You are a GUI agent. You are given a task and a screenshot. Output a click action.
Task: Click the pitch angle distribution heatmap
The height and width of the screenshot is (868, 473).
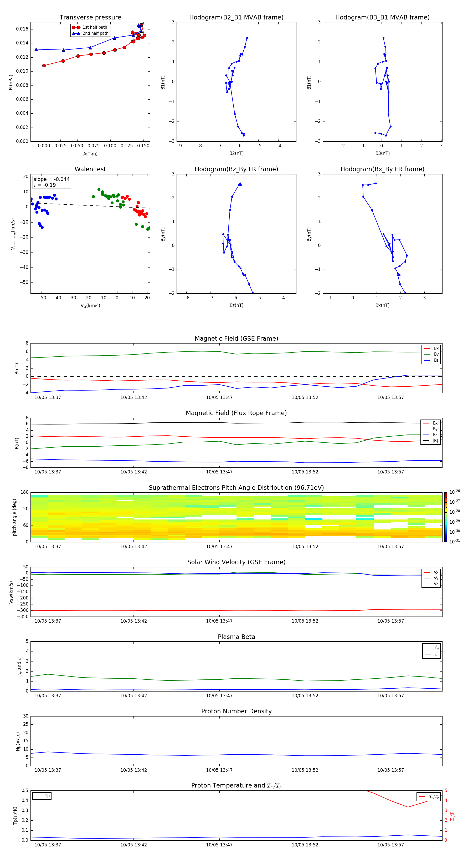236,517
